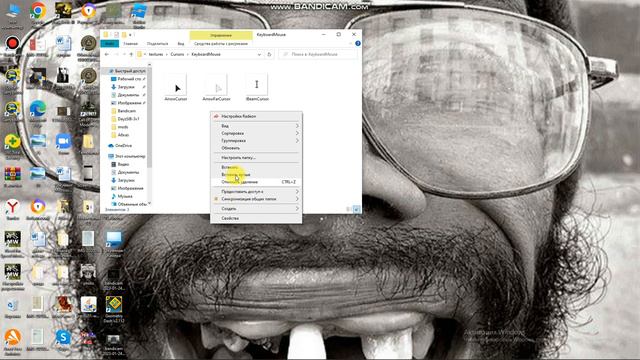640x360 pixels.
Task: Click Вставить ярлык in context menu
Action: click(256, 174)
